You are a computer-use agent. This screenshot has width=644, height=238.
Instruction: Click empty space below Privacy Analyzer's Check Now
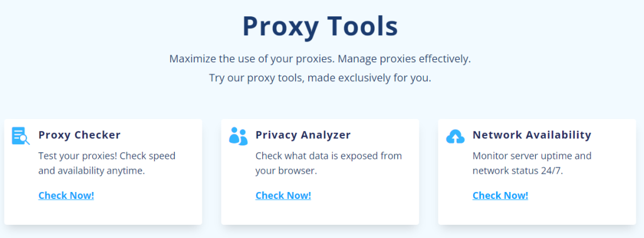[320, 213]
